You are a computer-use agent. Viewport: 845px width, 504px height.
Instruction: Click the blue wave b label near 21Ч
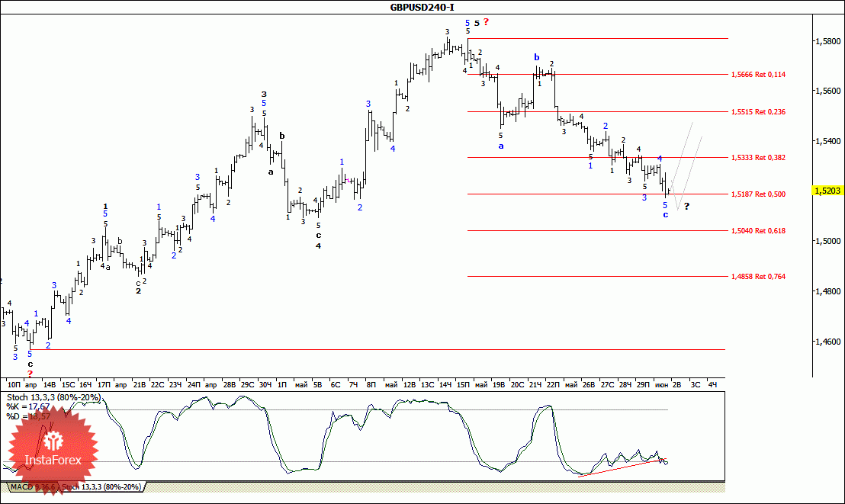pos(536,57)
